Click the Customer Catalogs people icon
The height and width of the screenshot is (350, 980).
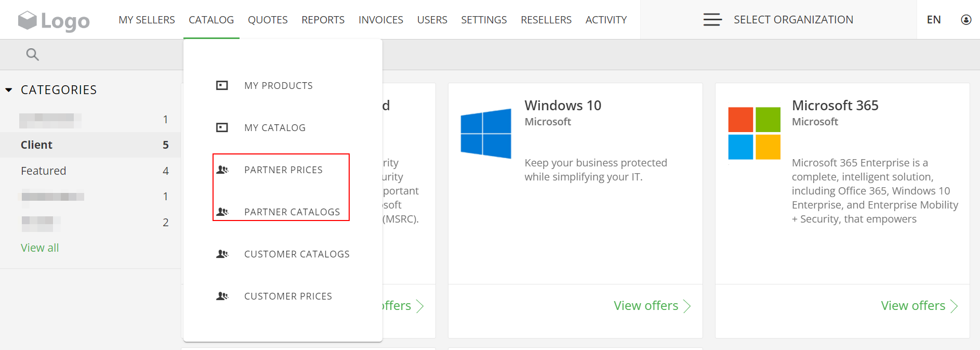pos(222,254)
